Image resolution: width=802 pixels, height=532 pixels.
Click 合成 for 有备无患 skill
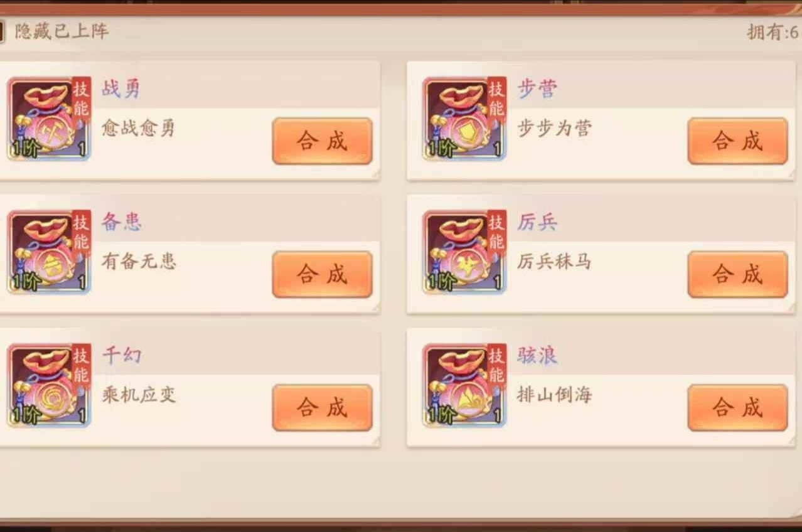(323, 274)
